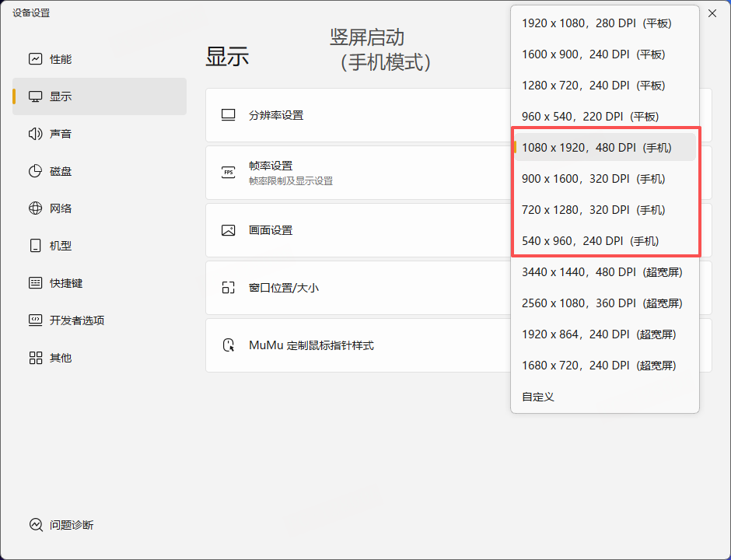Choose 1920 x 1080, 280 DPI (平板)
This screenshot has width=731, height=560.
(605, 23)
